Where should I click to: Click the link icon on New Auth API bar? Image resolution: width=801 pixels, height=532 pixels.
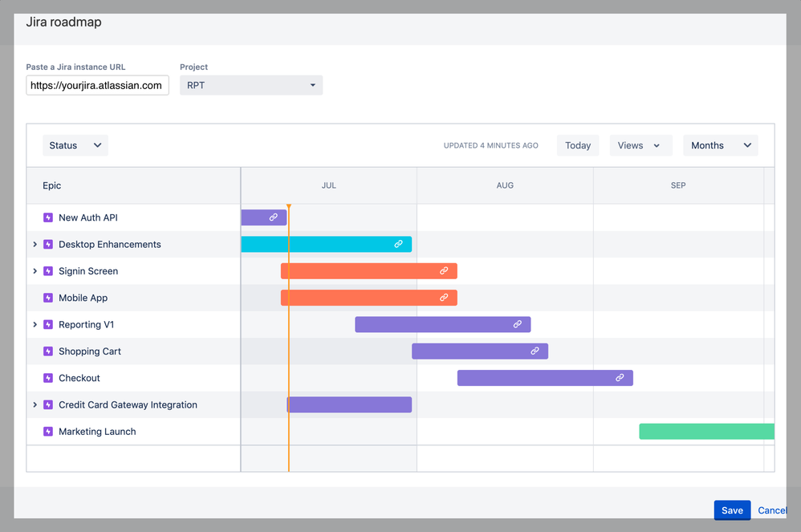274,217
